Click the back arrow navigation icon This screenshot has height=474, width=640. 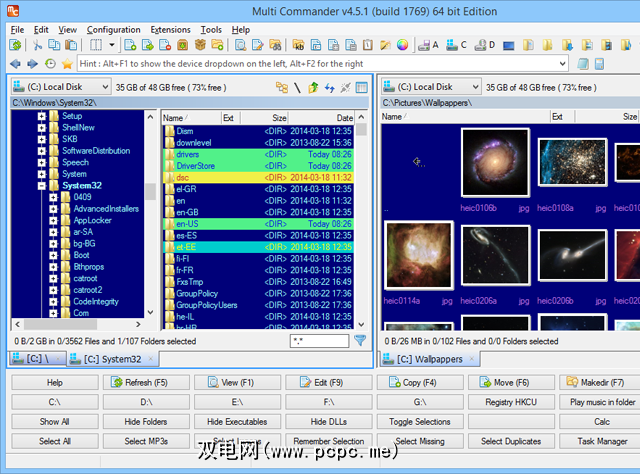(15, 63)
